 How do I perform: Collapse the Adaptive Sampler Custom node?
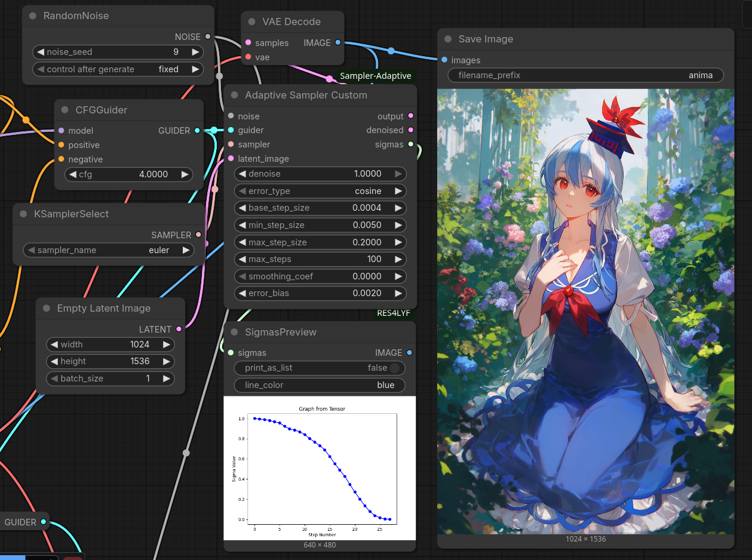tap(235, 95)
